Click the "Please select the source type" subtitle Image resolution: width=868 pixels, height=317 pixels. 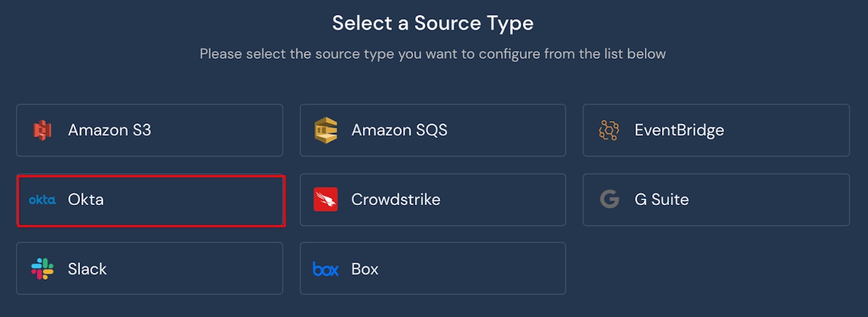[x=433, y=54]
